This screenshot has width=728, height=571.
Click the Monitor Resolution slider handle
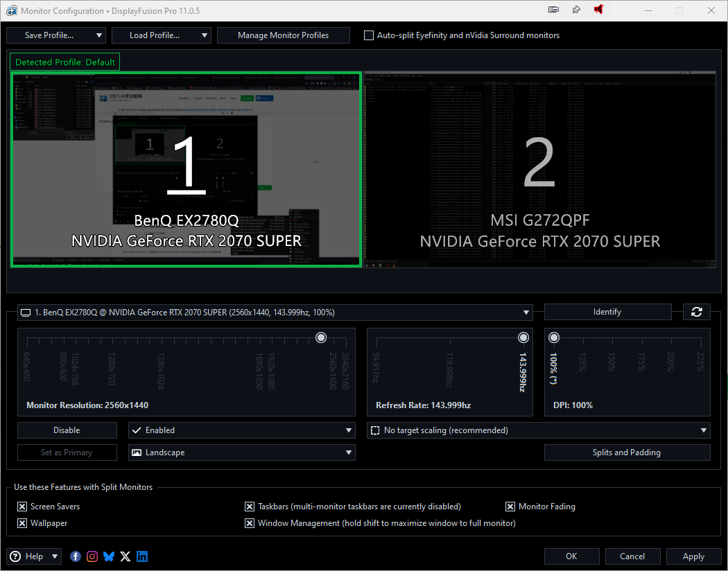pyautogui.click(x=321, y=337)
